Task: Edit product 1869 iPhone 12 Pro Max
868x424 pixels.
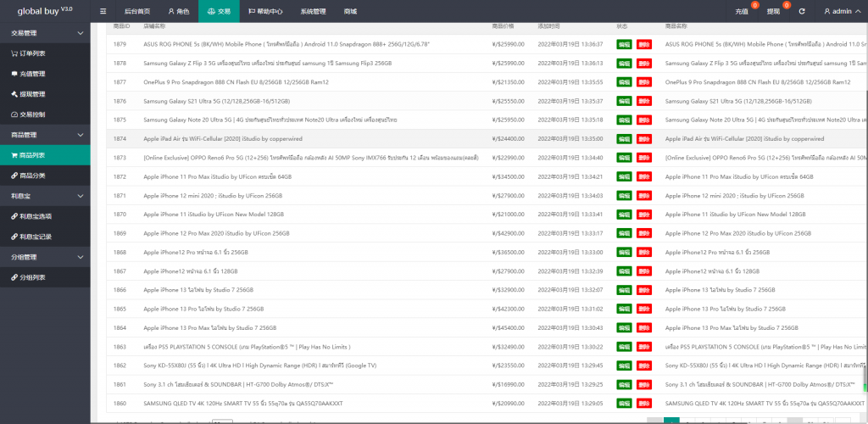Action: coord(624,233)
